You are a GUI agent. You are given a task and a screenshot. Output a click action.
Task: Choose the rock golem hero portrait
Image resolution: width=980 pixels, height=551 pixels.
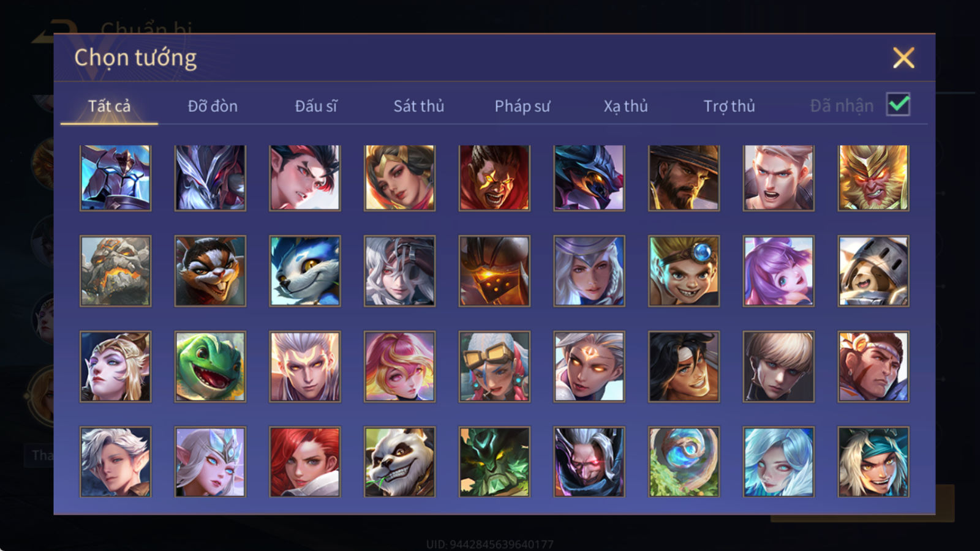[115, 271]
